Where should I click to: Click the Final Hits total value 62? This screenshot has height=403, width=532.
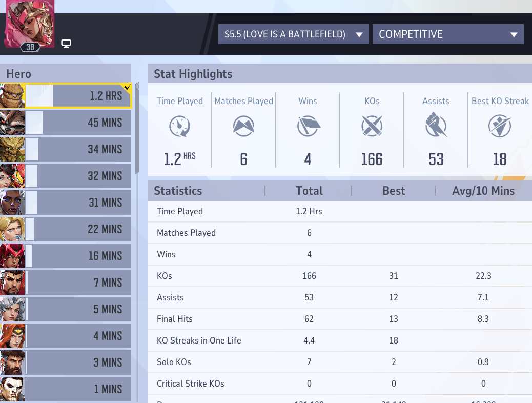pyautogui.click(x=309, y=319)
